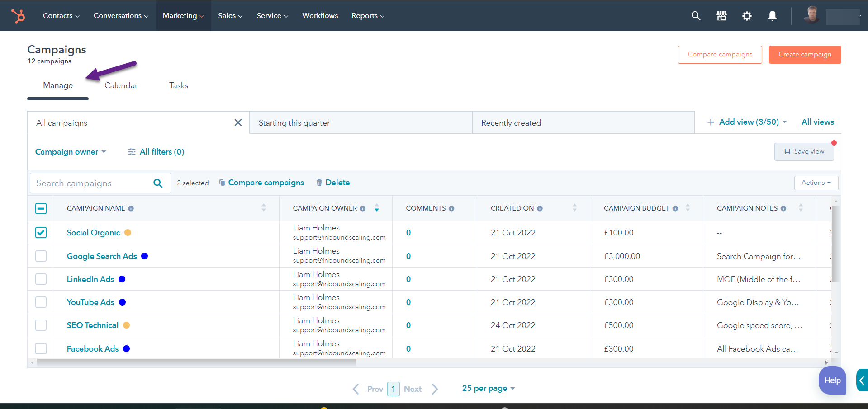Image resolution: width=868 pixels, height=409 pixels.
Task: Uncheck the Social Organic checkbox
Action: tap(41, 232)
